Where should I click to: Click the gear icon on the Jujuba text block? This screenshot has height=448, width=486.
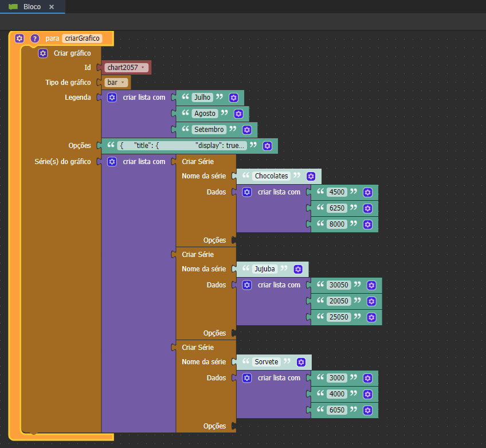(x=298, y=269)
